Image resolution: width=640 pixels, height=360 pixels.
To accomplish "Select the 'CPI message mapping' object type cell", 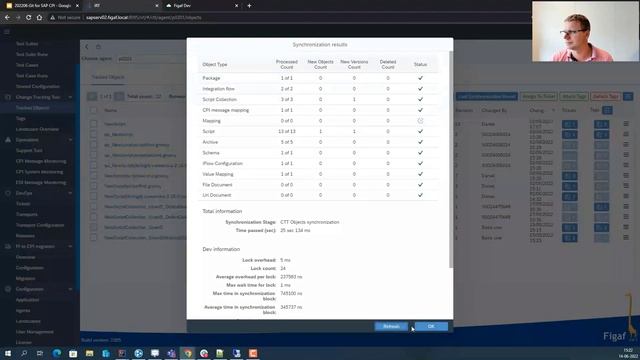I will coord(225,110).
